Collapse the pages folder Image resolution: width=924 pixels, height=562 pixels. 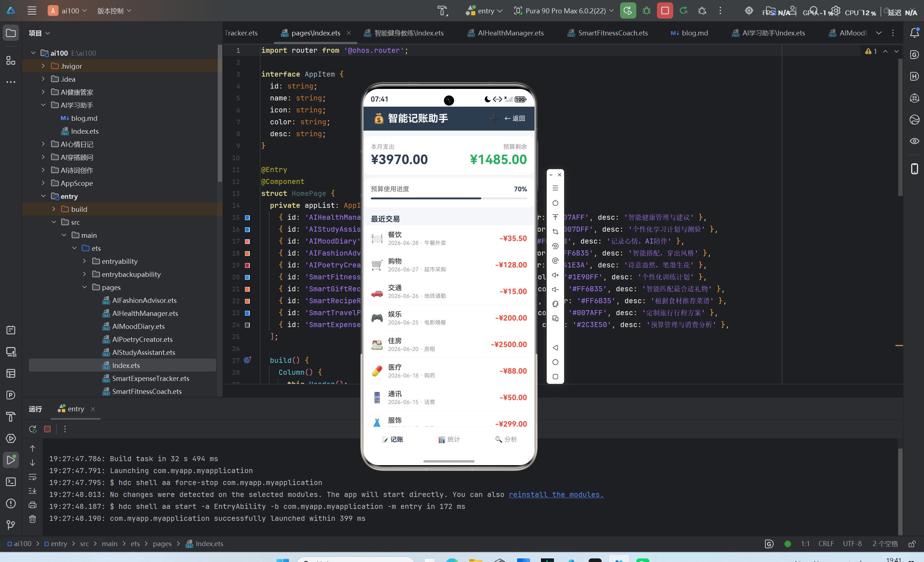pos(85,287)
